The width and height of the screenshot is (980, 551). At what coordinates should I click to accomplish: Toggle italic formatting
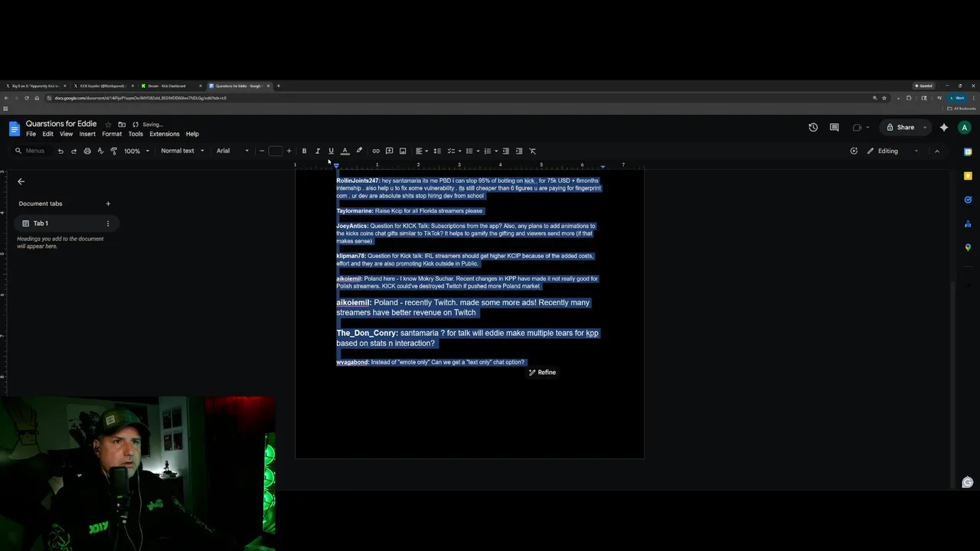[318, 151]
